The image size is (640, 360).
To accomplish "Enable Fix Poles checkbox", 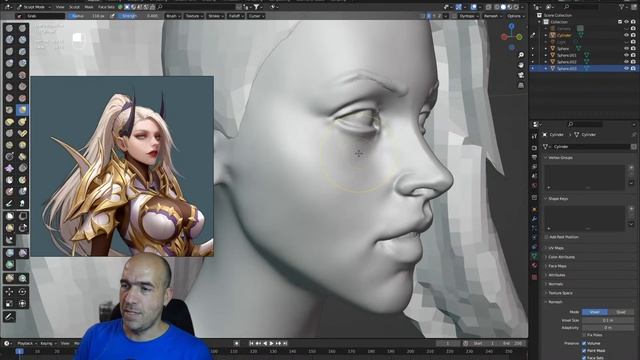I will tap(584, 335).
